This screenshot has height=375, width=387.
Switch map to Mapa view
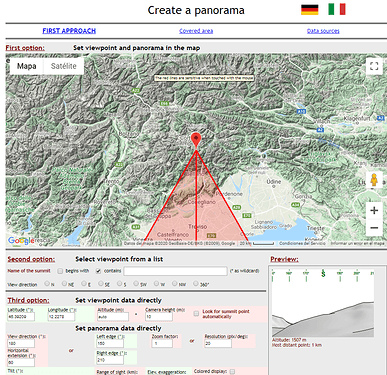click(x=27, y=66)
